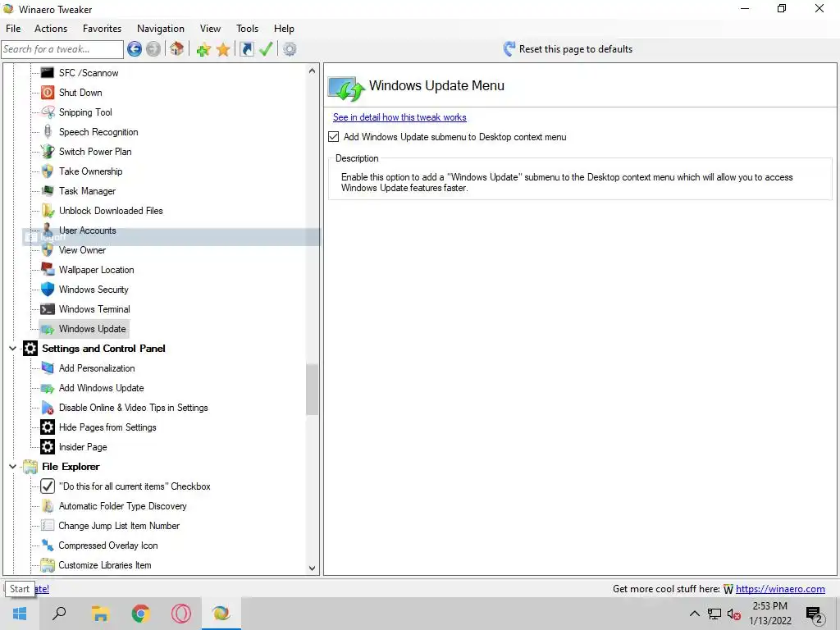Open the notification center icon
Viewport: 840px width, 630px height.
click(814, 614)
